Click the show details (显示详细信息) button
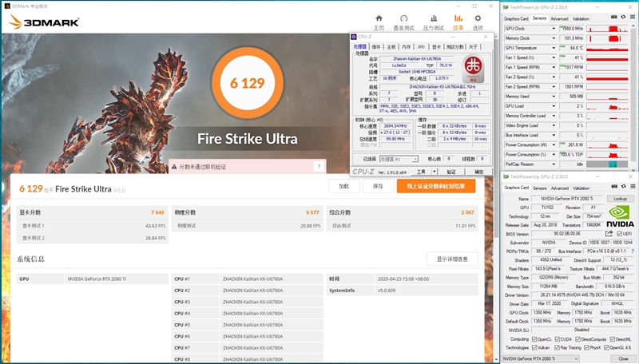The width and height of the screenshot is (639, 364). coord(452,259)
